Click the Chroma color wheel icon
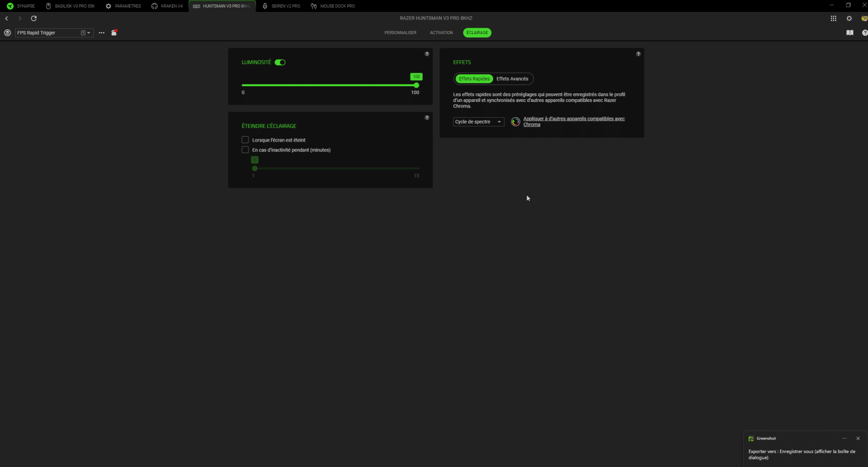868x467 pixels. (515, 122)
